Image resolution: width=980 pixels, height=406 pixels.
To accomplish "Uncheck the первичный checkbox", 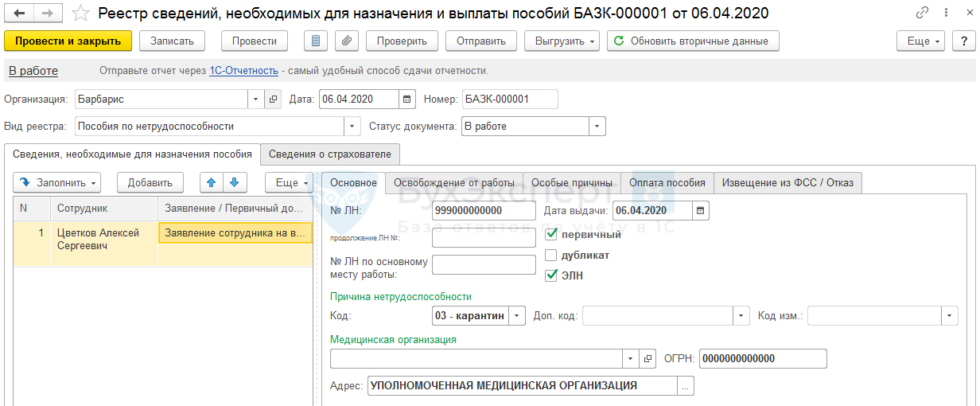I will pos(551,235).
